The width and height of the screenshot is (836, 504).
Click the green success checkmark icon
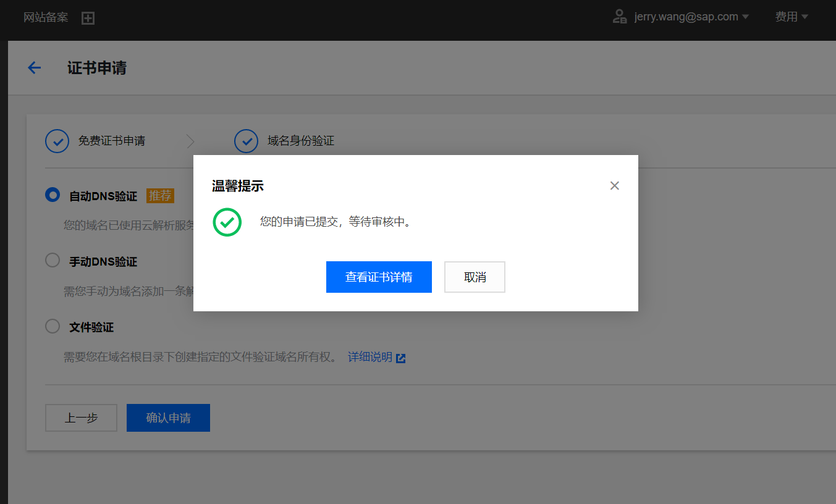(x=227, y=222)
